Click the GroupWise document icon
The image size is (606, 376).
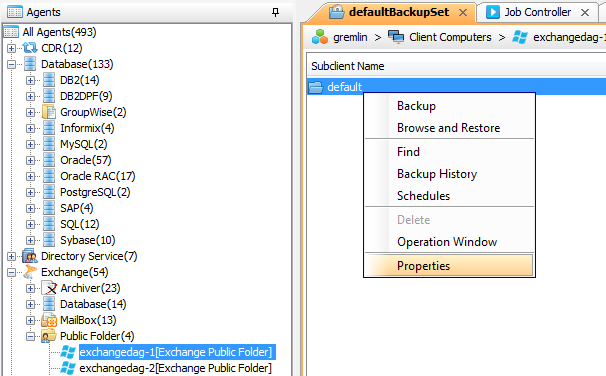coord(49,112)
